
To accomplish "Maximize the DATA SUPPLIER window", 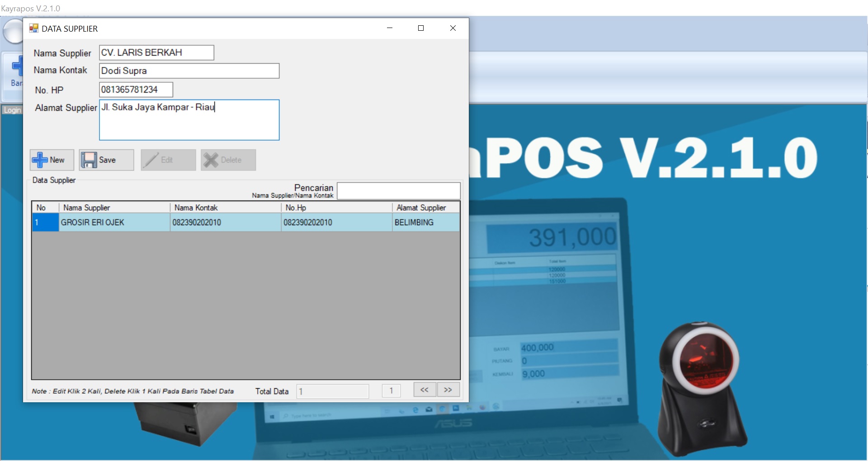I will pyautogui.click(x=421, y=28).
